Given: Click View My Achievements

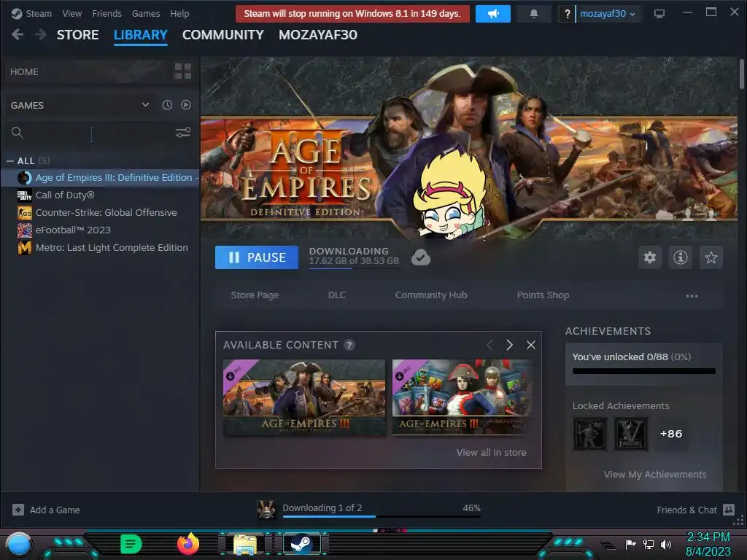Looking at the screenshot, I should (655, 475).
